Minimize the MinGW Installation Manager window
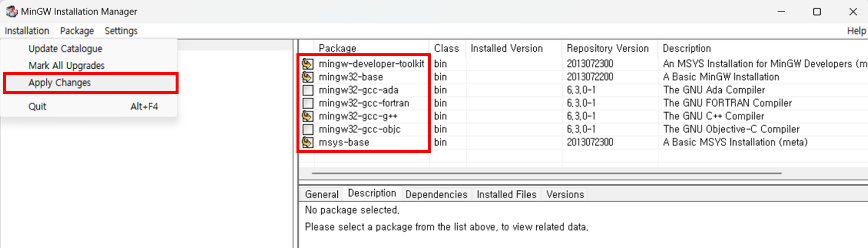Viewport: 868px width, 248px height. (x=781, y=11)
